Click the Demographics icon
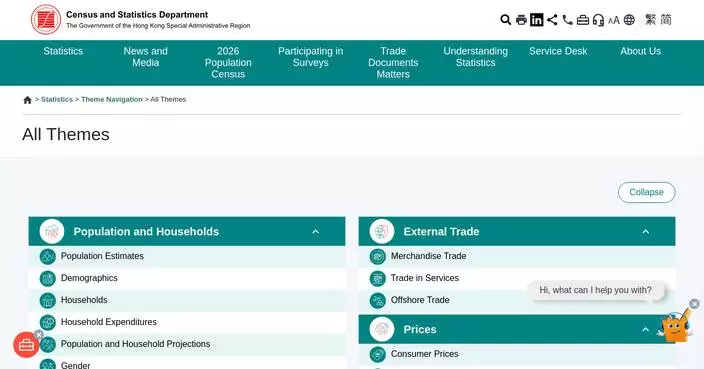This screenshot has height=369, width=704. (x=48, y=278)
